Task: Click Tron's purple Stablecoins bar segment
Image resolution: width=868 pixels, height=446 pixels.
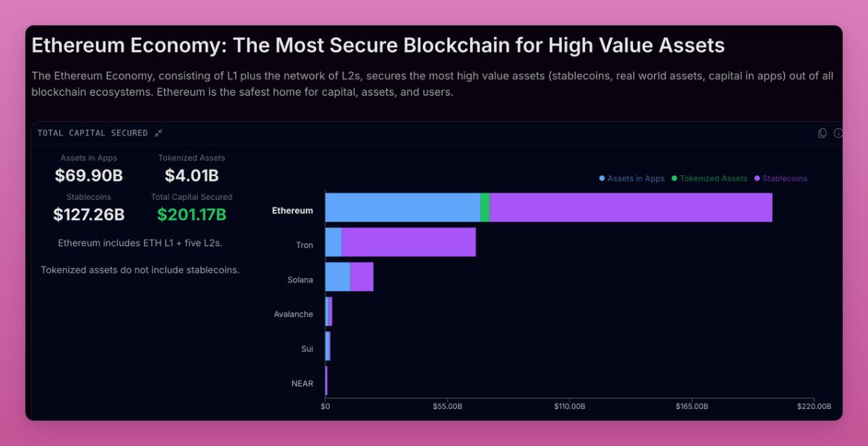Action: [x=409, y=242]
